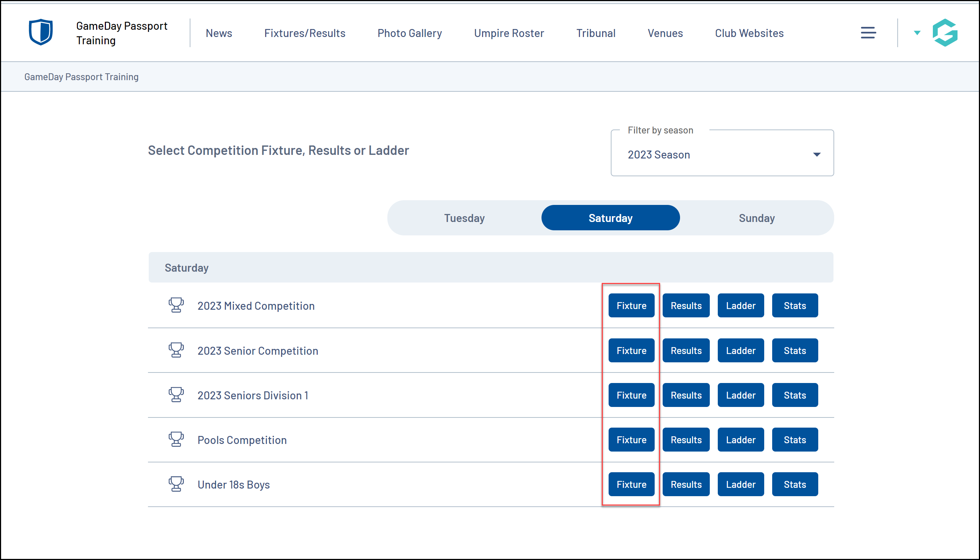Viewport: 980px width, 560px height.
Task: Switch day selector to Tuesday
Action: pyautogui.click(x=464, y=218)
